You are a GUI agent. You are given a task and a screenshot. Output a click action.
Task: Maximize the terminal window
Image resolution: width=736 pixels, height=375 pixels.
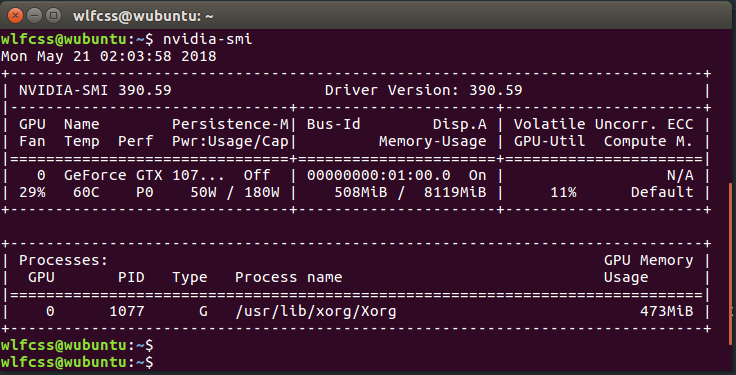point(54,15)
